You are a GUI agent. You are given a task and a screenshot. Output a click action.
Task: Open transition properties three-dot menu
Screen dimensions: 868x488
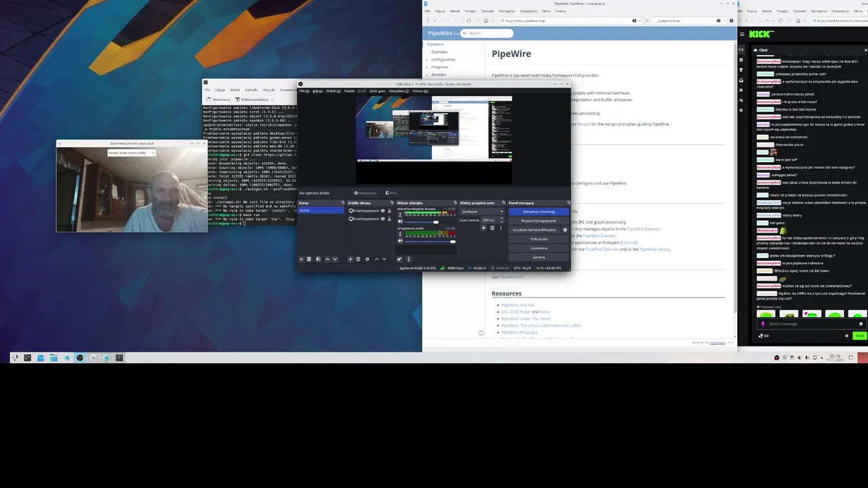[500, 228]
